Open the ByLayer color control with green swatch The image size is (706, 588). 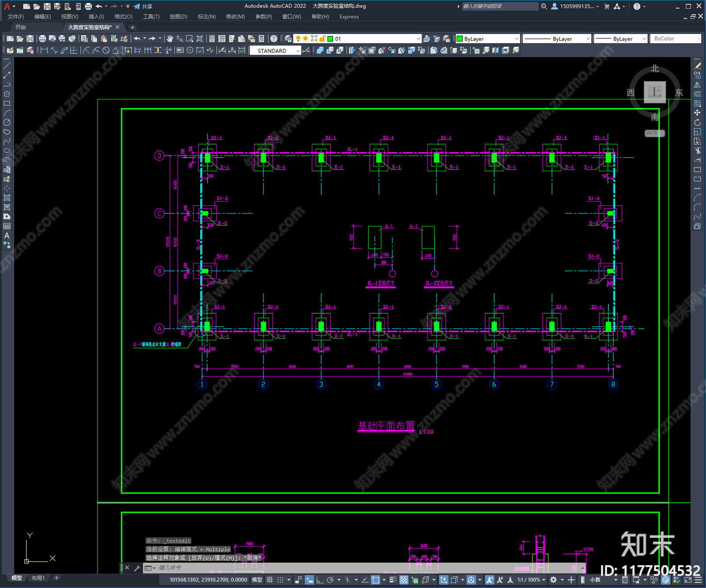pyautogui.click(x=488, y=39)
